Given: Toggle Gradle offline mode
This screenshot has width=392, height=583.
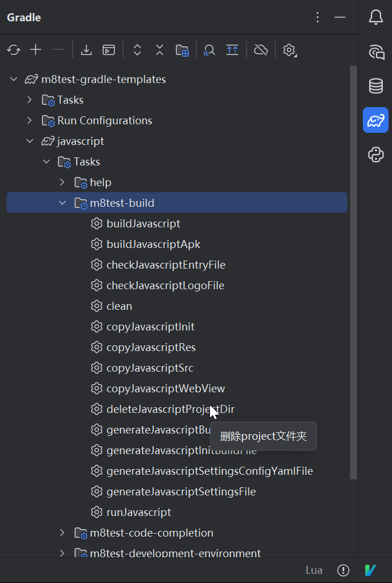Looking at the screenshot, I should 261,50.
